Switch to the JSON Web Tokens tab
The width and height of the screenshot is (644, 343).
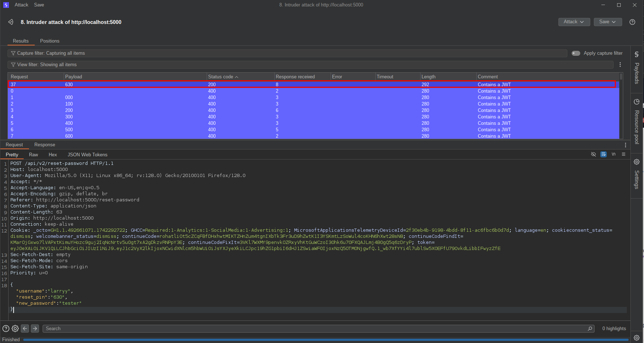87,155
